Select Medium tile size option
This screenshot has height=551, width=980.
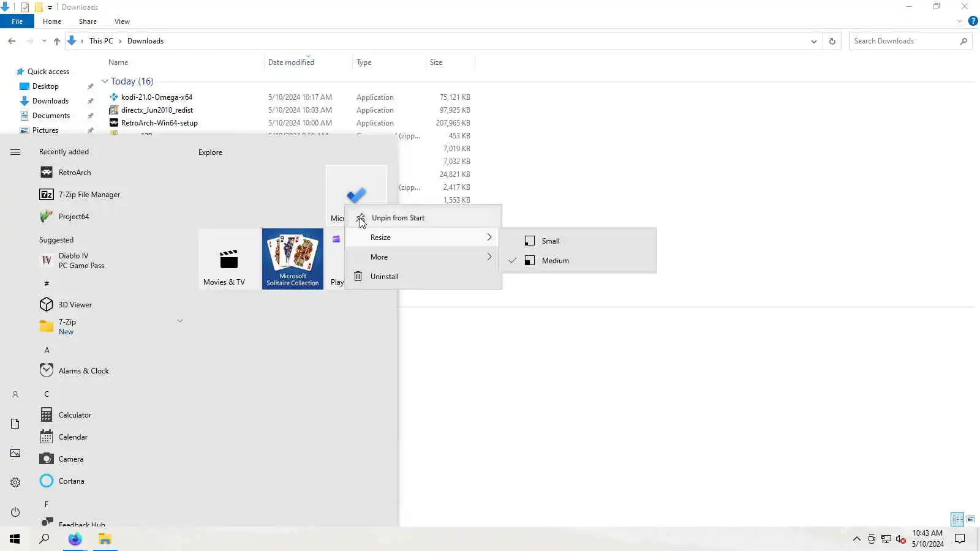point(578,261)
